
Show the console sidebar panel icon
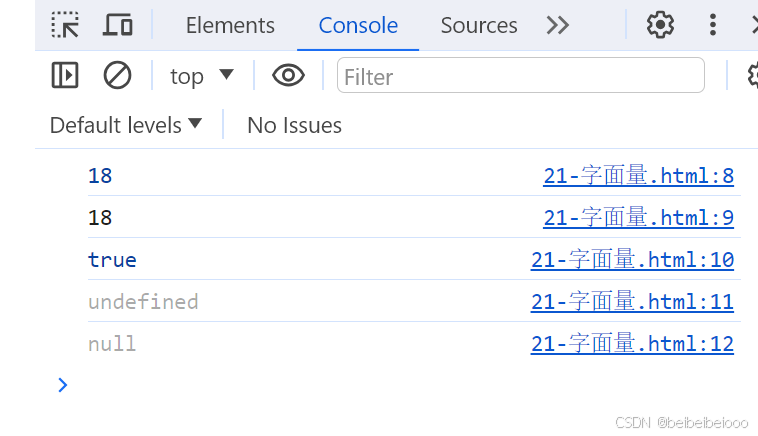click(x=65, y=75)
